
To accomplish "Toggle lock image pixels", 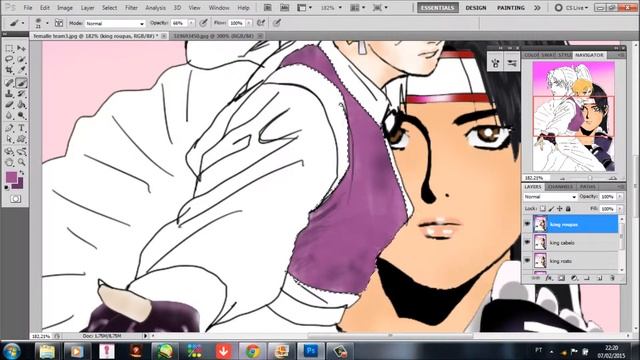I will click(x=551, y=209).
